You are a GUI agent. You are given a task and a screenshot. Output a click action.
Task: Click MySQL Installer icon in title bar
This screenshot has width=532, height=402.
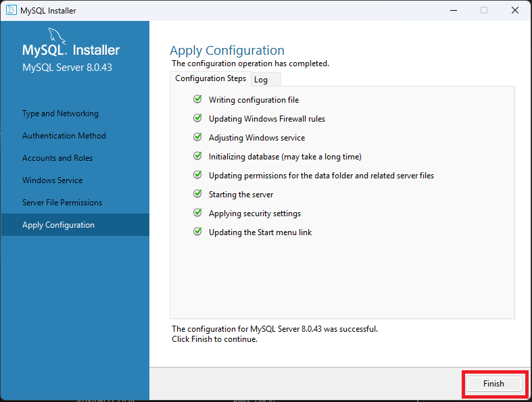[11, 10]
